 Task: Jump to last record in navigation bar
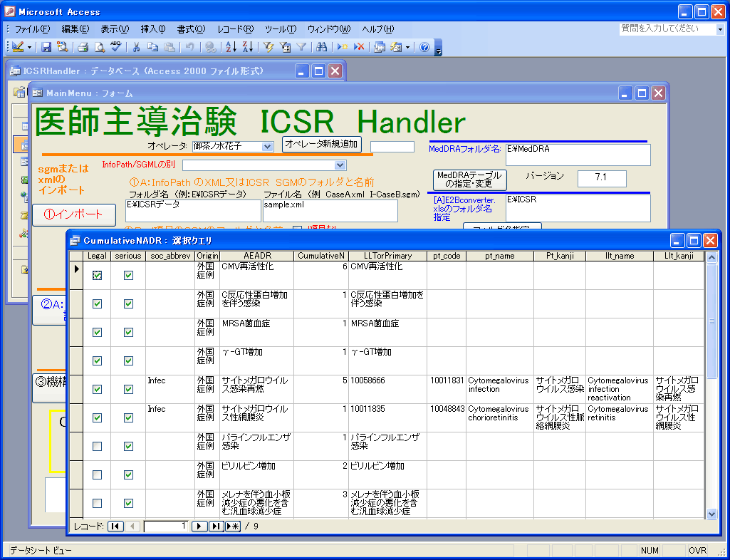216,526
